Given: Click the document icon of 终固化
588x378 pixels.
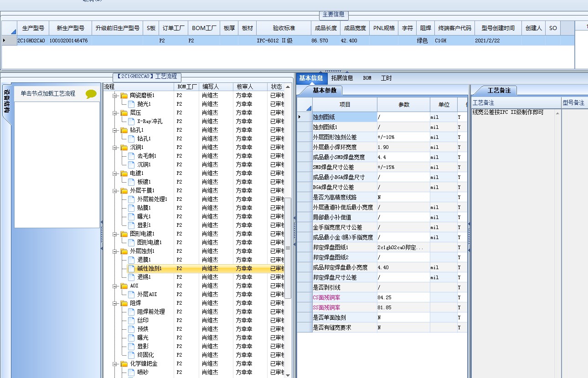Looking at the screenshot, I should 131,355.
